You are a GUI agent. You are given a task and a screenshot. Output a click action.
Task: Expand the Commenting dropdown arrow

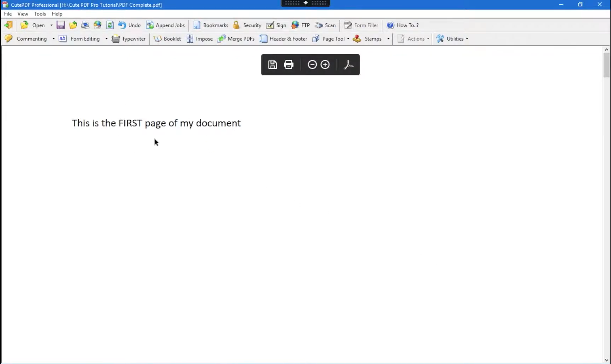54,39
